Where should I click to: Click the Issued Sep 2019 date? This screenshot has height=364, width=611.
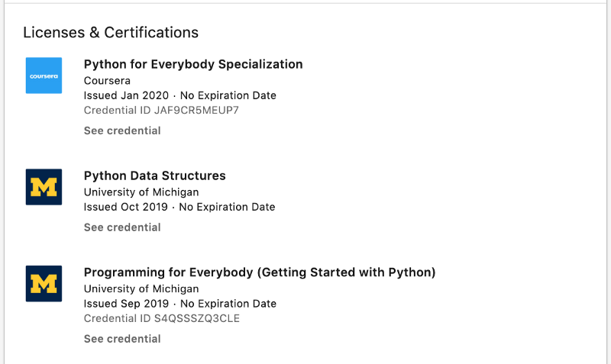(x=126, y=303)
